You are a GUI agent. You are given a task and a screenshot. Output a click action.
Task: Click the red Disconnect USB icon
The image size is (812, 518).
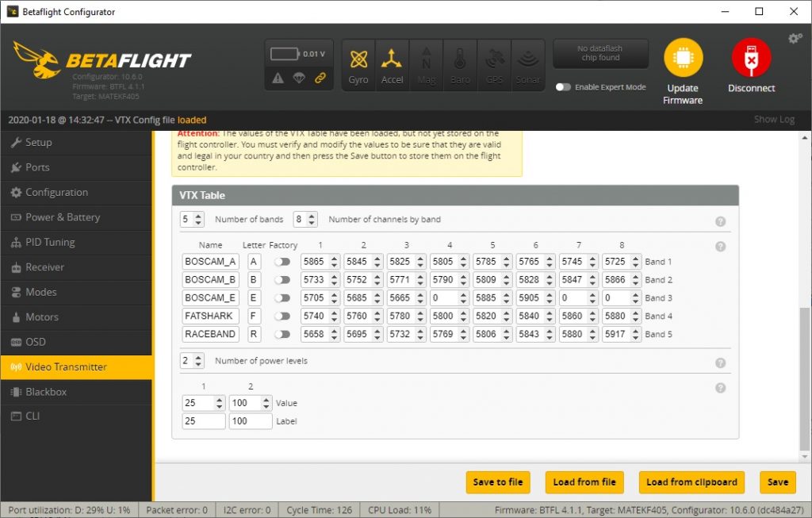coord(752,57)
